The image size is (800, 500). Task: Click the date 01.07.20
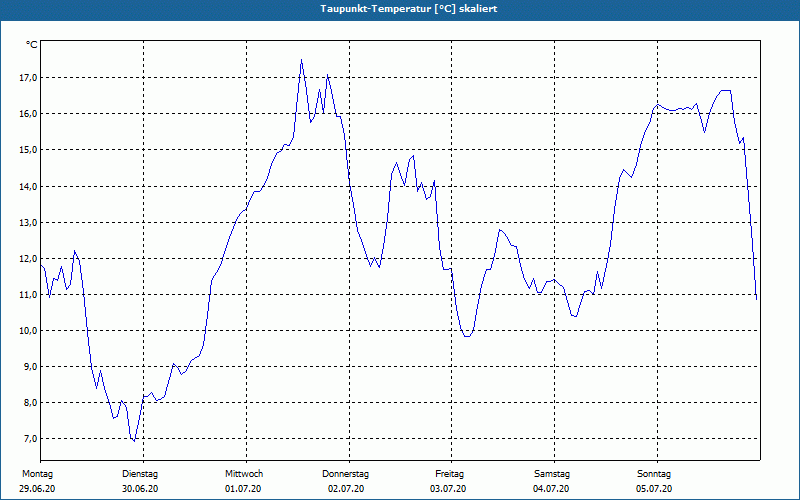243,489
